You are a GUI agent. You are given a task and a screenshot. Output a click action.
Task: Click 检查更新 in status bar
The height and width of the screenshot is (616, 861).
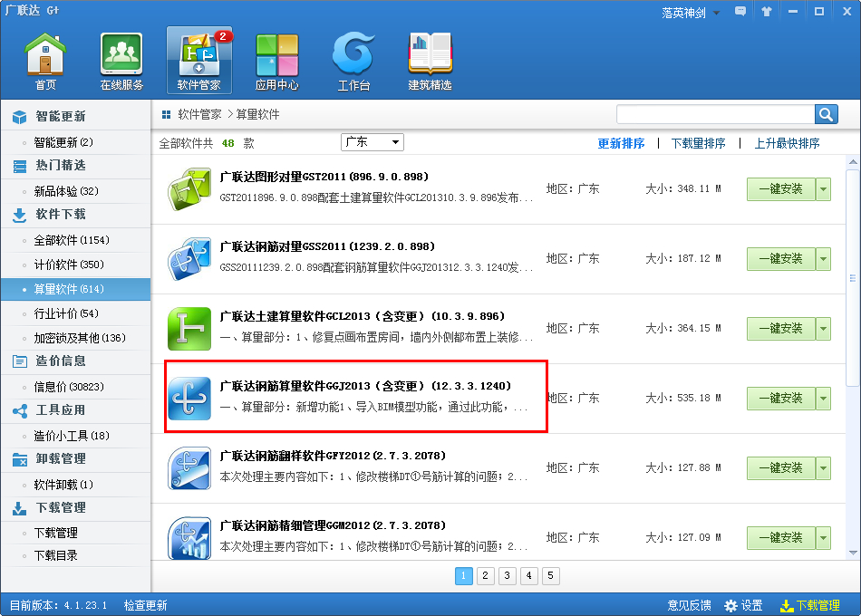coord(146,605)
